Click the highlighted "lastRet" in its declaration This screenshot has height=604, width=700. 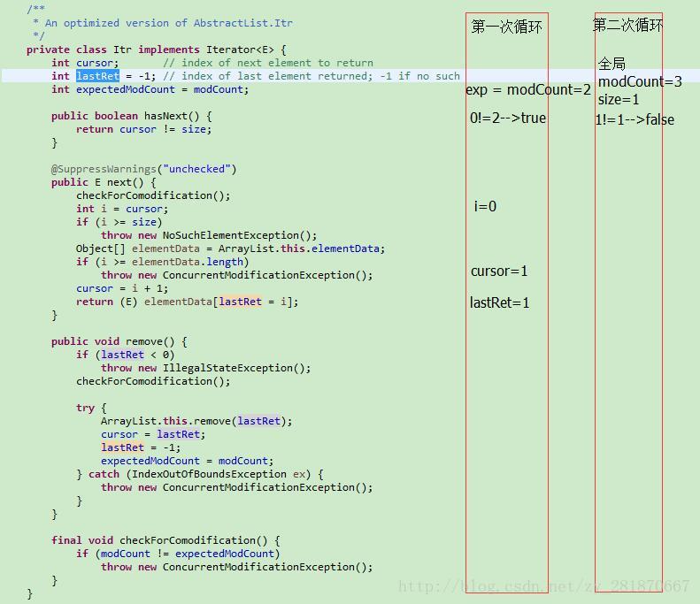[97, 76]
